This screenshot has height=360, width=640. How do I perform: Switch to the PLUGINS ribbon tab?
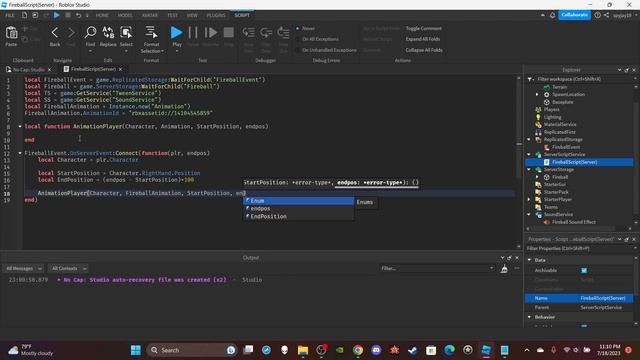point(216,15)
